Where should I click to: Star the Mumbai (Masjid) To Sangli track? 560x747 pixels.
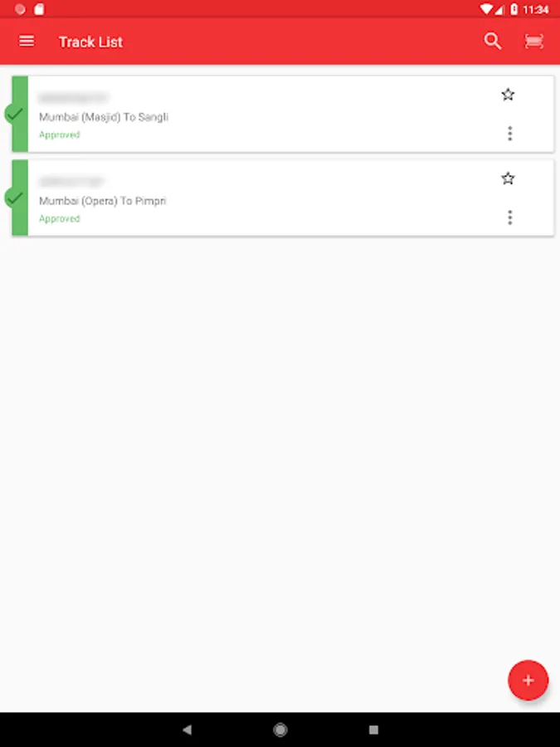pos(508,95)
